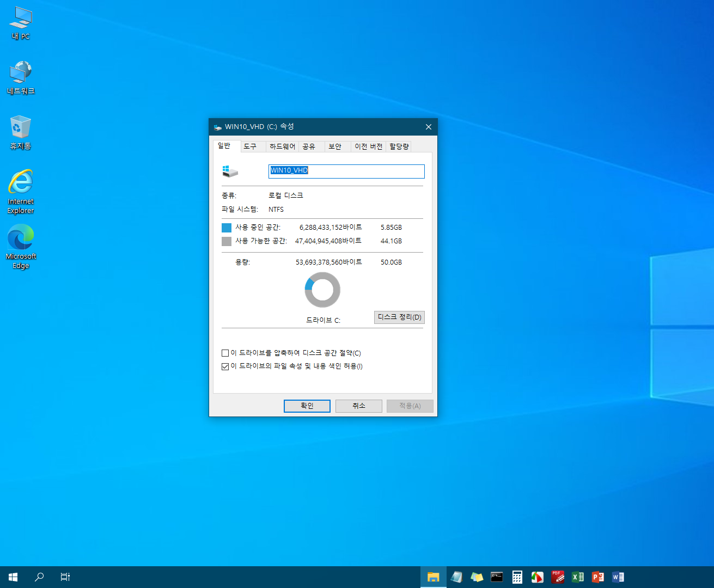714x588 pixels.
Task: Open Calculator from the taskbar
Action: click(x=517, y=577)
